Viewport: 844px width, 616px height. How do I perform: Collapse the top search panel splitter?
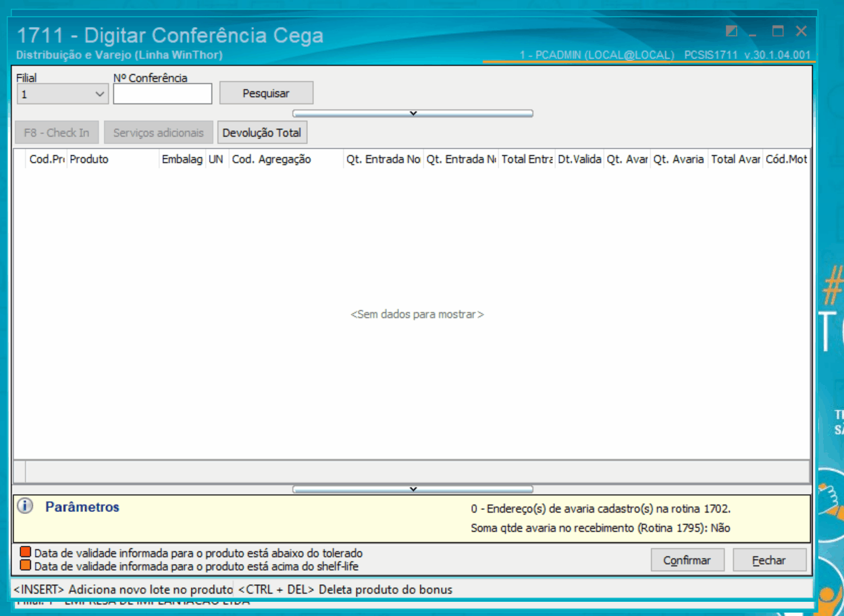(413, 113)
